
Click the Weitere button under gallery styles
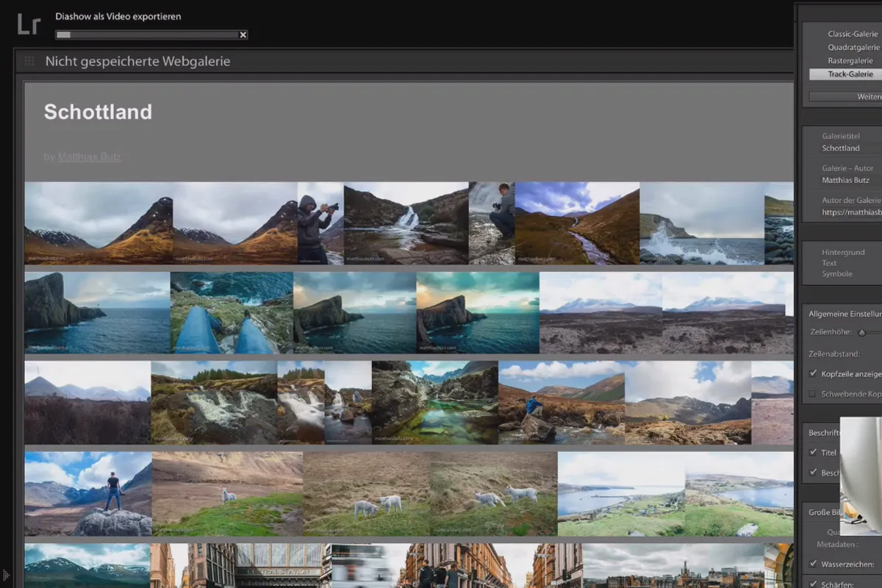tap(845, 96)
